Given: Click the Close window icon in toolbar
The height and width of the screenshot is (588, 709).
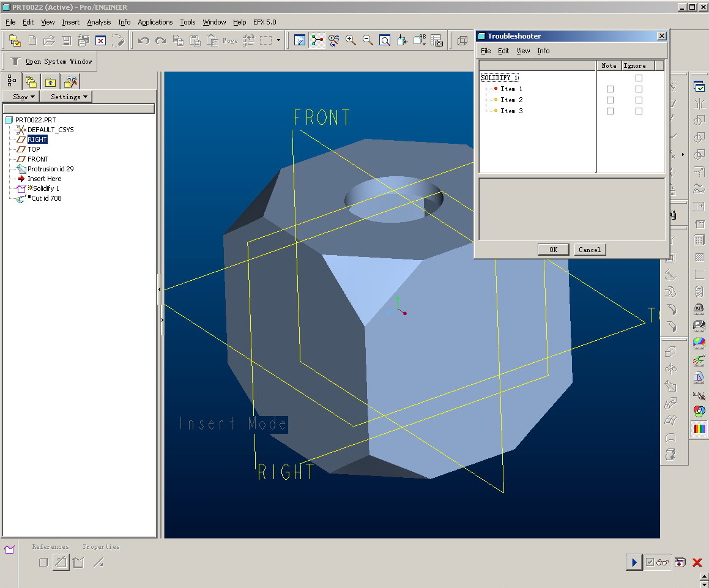Looking at the screenshot, I should (100, 40).
